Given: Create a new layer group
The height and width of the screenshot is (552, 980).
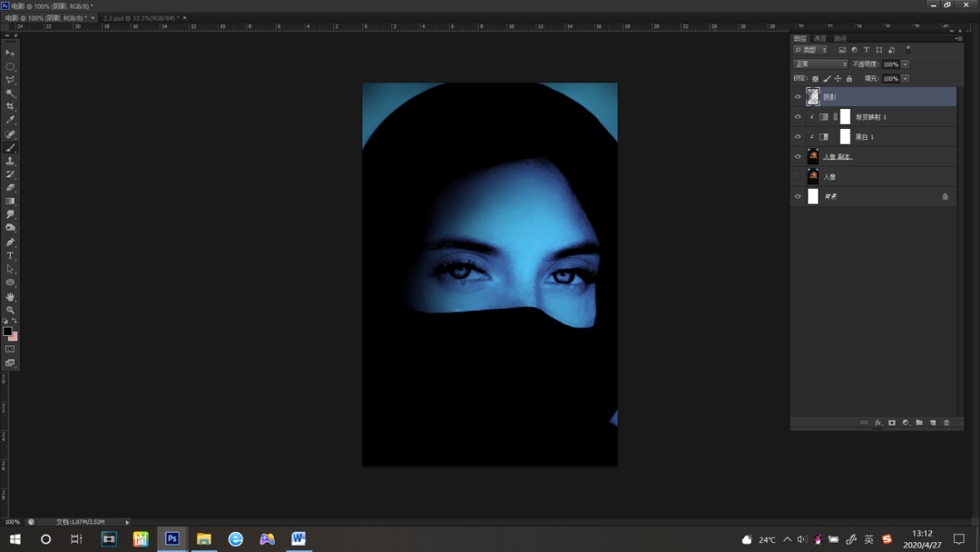Looking at the screenshot, I should (918, 422).
